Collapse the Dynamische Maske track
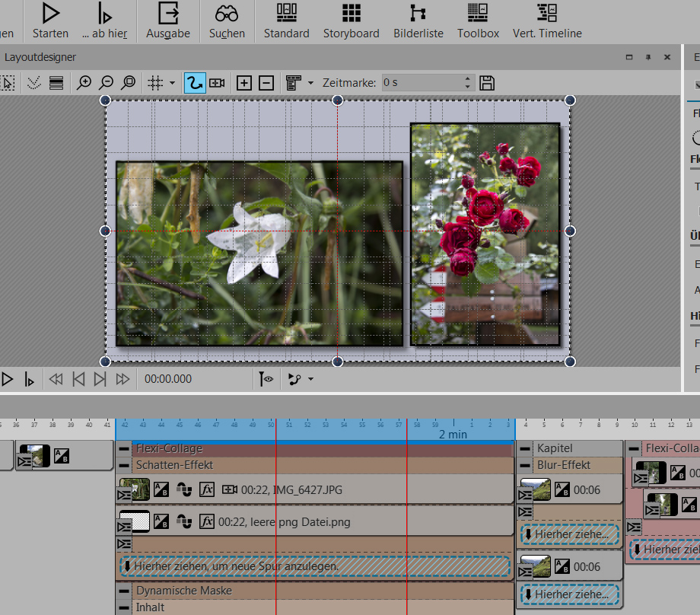 pos(124,591)
